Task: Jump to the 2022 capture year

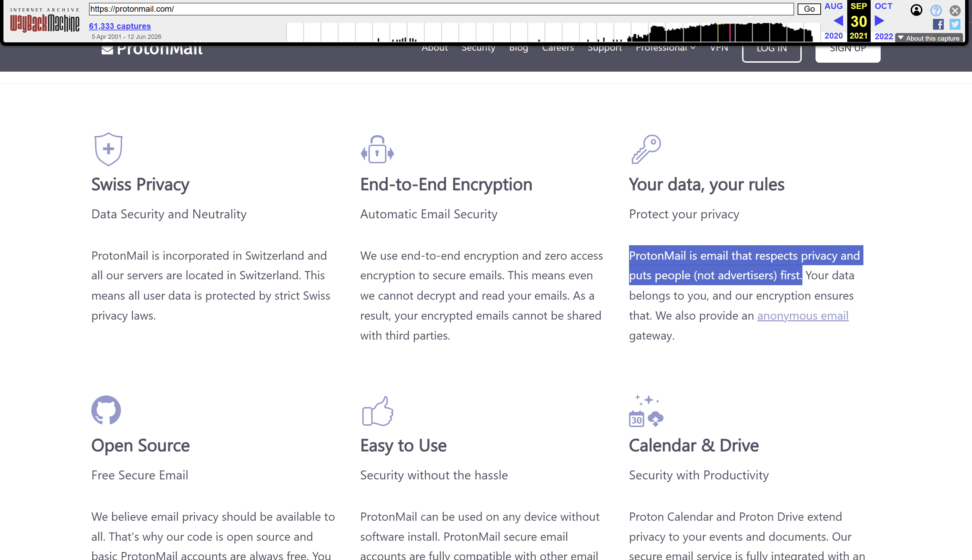Action: (883, 36)
